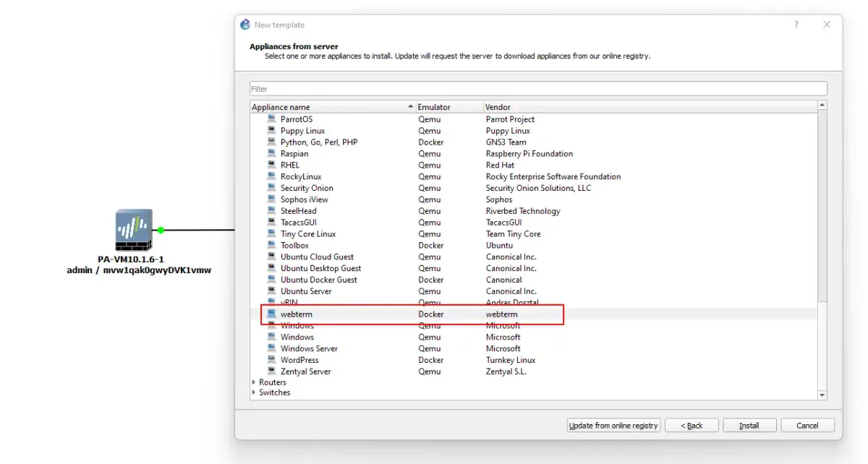868x464 pixels.
Task: Click Docker emulator cell in WordPress row
Action: click(x=430, y=360)
